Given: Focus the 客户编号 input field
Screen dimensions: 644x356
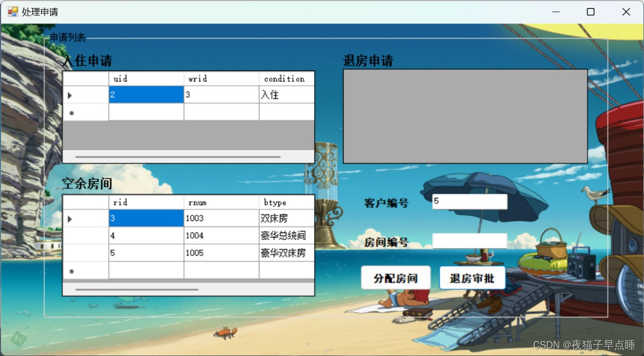Looking at the screenshot, I should [469, 202].
